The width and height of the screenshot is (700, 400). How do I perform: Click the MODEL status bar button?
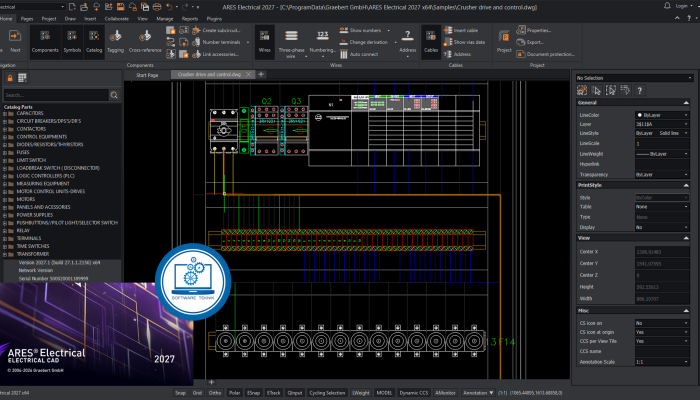tap(384, 393)
